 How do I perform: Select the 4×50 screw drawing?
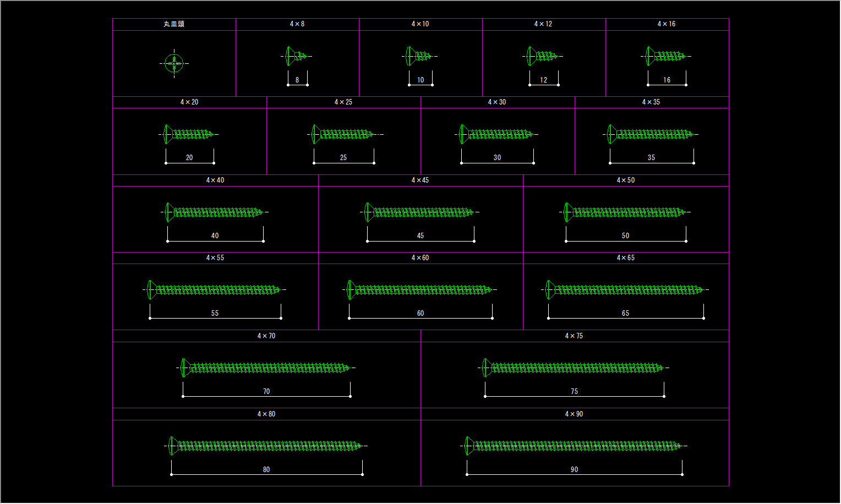point(625,212)
